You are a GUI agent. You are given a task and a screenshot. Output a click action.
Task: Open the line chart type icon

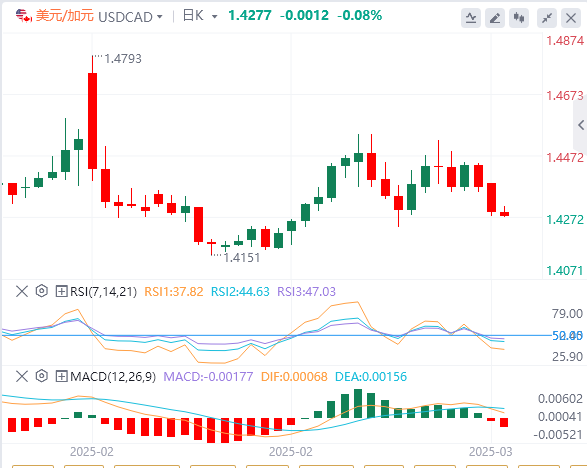tap(471, 18)
